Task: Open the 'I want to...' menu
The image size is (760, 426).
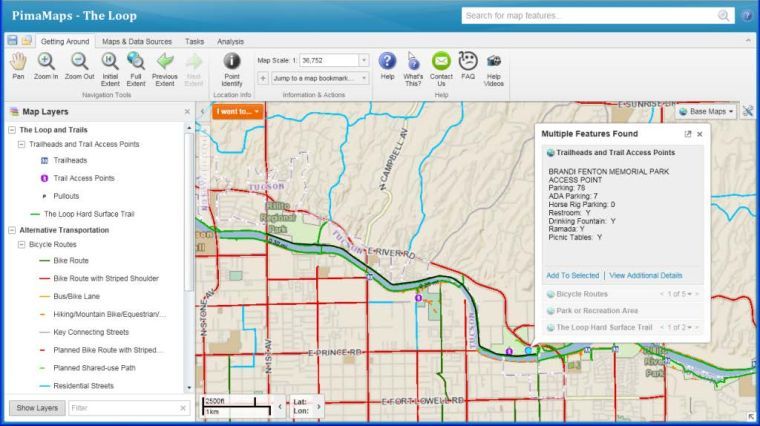Action: [238, 111]
